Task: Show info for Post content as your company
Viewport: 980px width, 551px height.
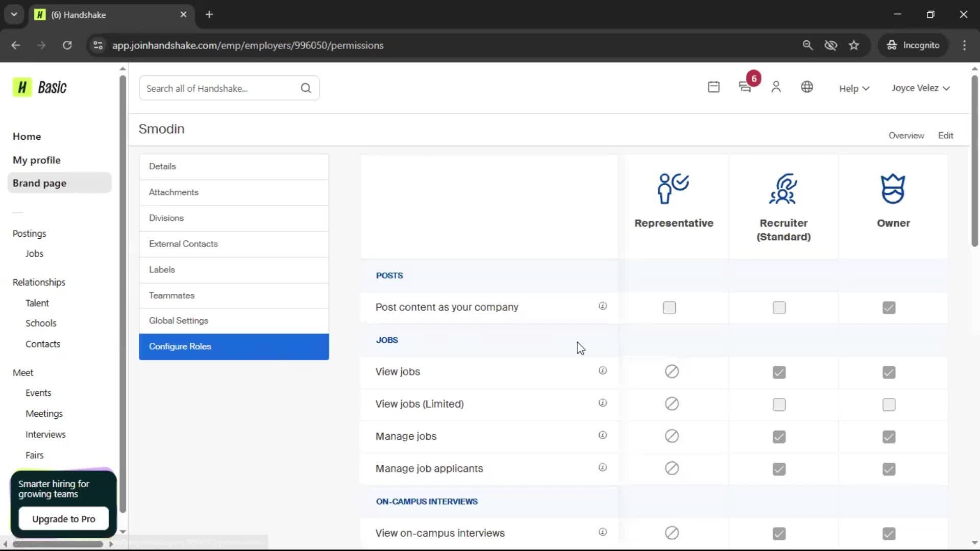Action: tap(603, 306)
